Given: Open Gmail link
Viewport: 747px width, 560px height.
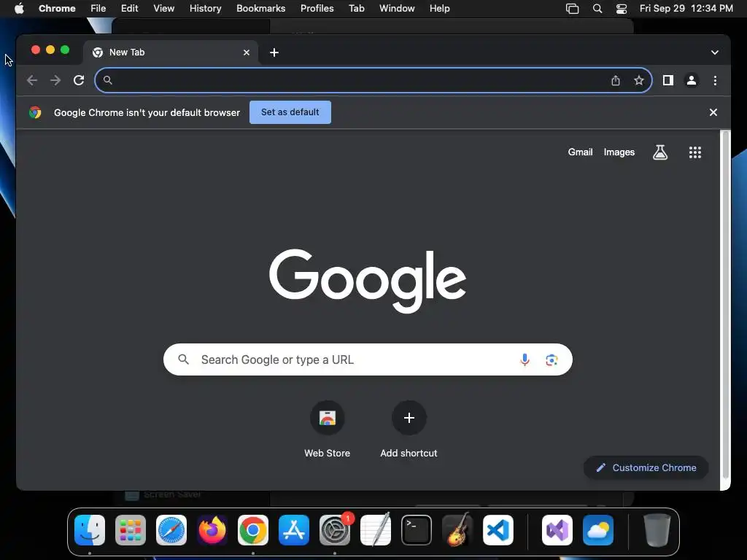Looking at the screenshot, I should point(580,152).
